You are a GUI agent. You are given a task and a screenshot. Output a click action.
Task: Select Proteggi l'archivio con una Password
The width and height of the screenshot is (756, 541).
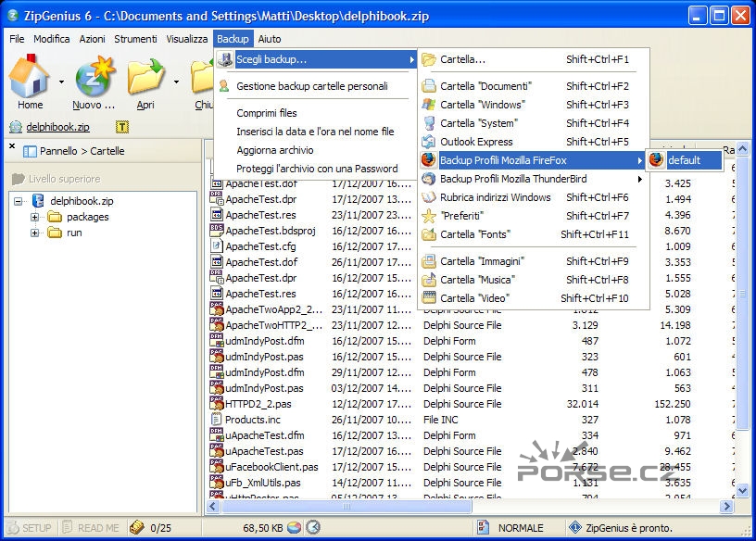pyautogui.click(x=317, y=169)
